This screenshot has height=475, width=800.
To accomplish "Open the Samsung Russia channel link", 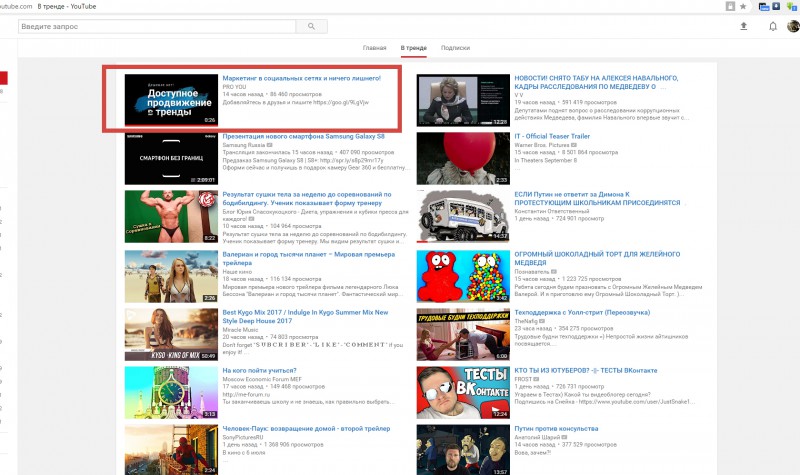I will pyautogui.click(x=244, y=145).
